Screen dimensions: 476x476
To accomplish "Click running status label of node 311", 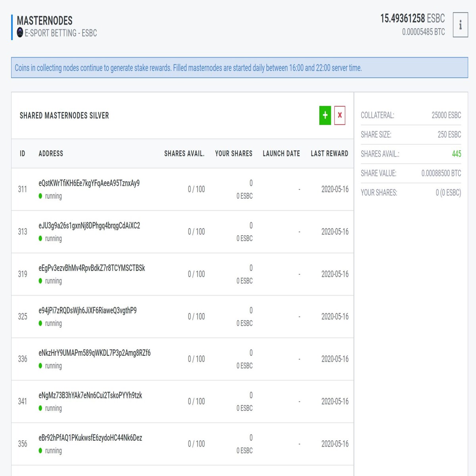I will (x=54, y=196).
